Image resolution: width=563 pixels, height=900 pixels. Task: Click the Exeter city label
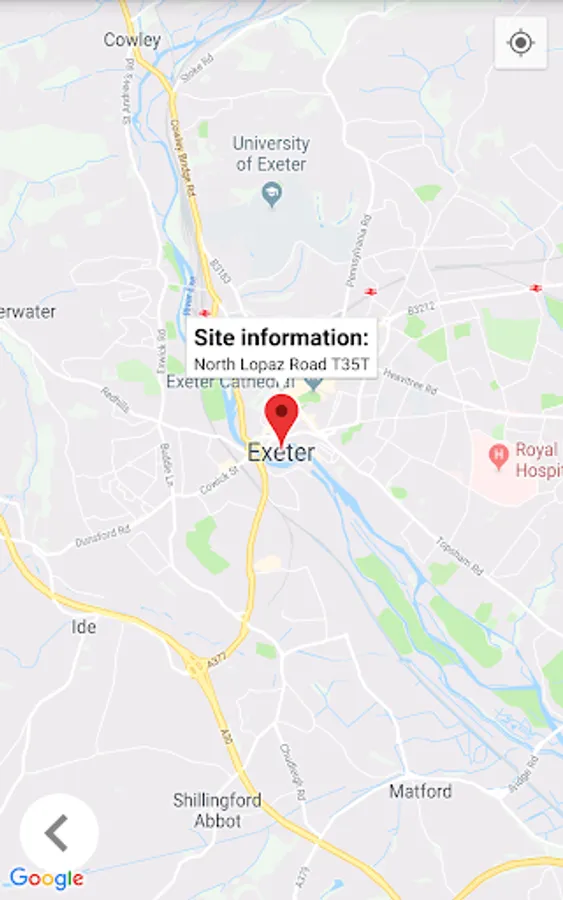tap(281, 453)
